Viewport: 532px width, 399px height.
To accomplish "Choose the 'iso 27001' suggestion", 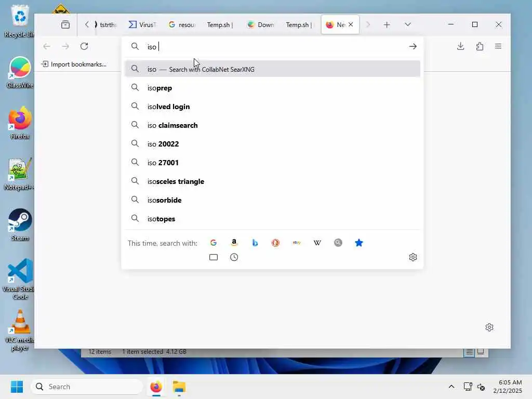I will [x=272, y=163].
